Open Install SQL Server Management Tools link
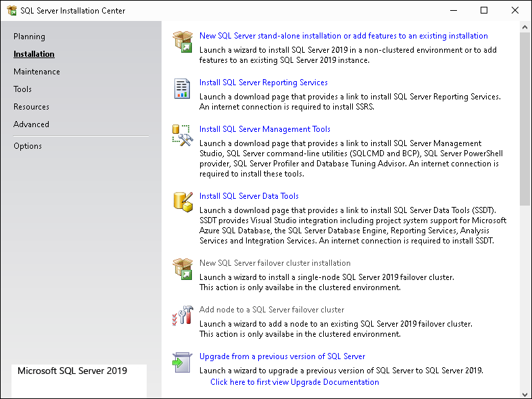The height and width of the screenshot is (399, 532). (264, 129)
